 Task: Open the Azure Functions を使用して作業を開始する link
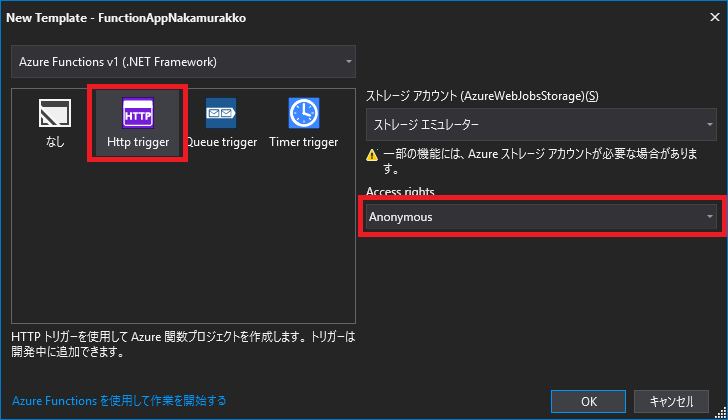(x=119, y=401)
